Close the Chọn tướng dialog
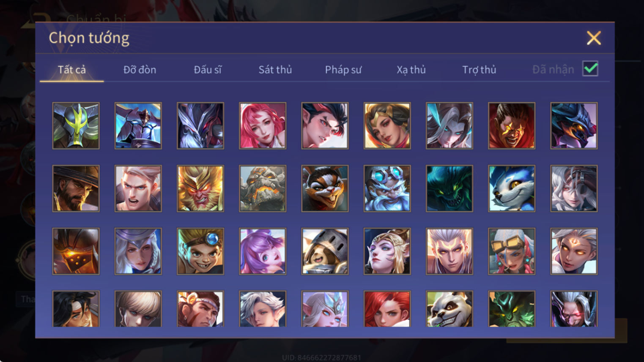This screenshot has height=362, width=644. tap(594, 38)
